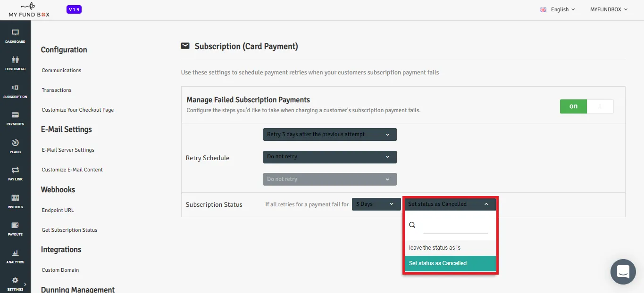Open Communications settings
Viewport: 644px width, 293px height.
click(x=61, y=70)
